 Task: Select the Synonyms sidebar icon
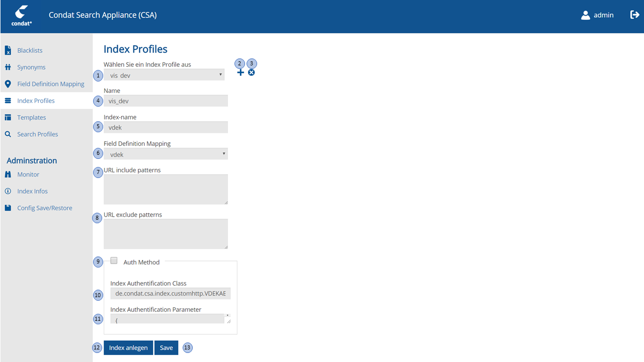(7, 67)
